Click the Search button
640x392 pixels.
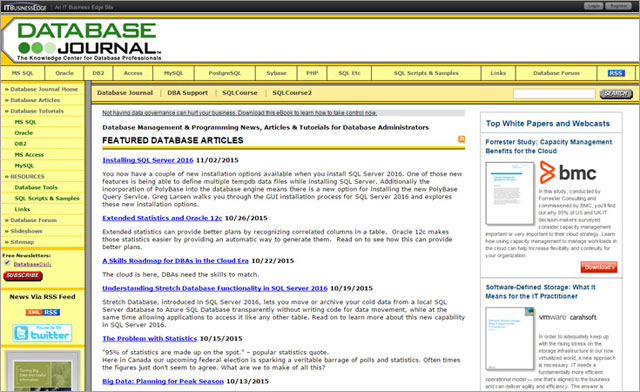pyautogui.click(x=616, y=94)
